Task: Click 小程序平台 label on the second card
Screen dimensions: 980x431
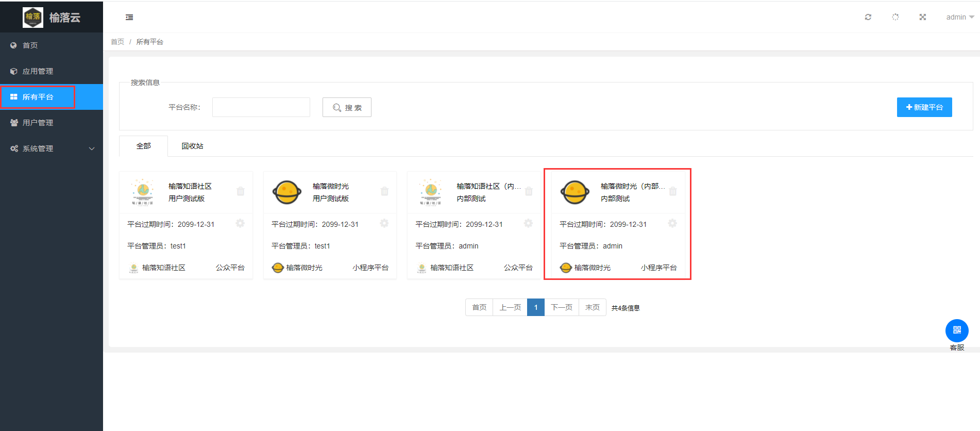Action: pos(370,268)
